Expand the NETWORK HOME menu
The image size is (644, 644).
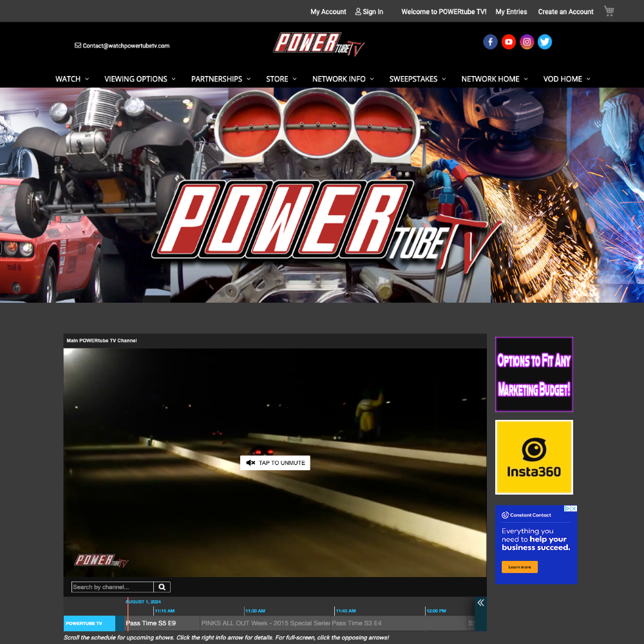tap(495, 79)
